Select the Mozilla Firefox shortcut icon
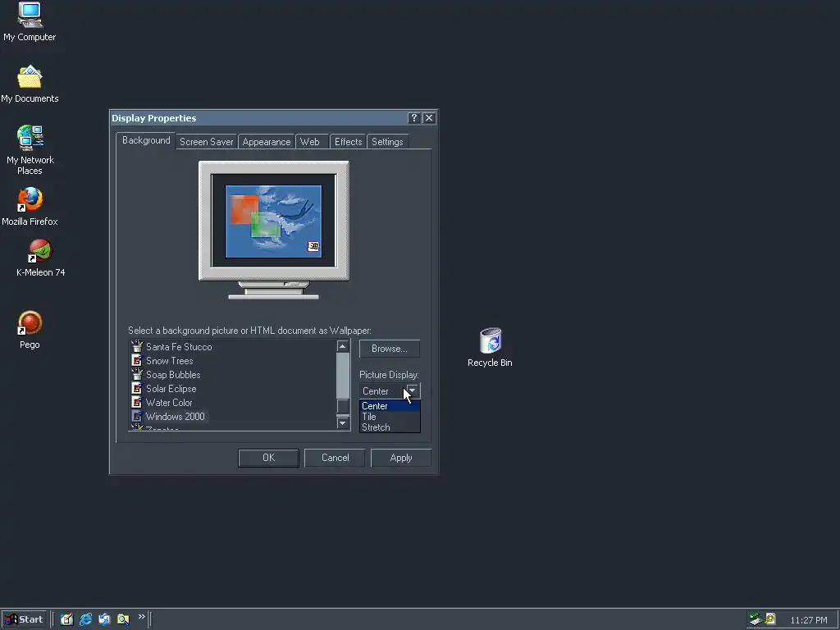The height and width of the screenshot is (630, 840). coord(30,199)
